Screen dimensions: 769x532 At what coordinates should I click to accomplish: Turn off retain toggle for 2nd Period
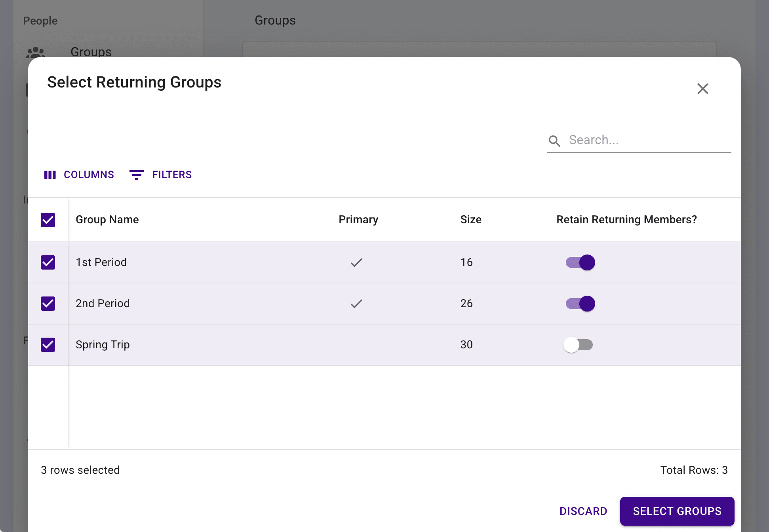[580, 304]
